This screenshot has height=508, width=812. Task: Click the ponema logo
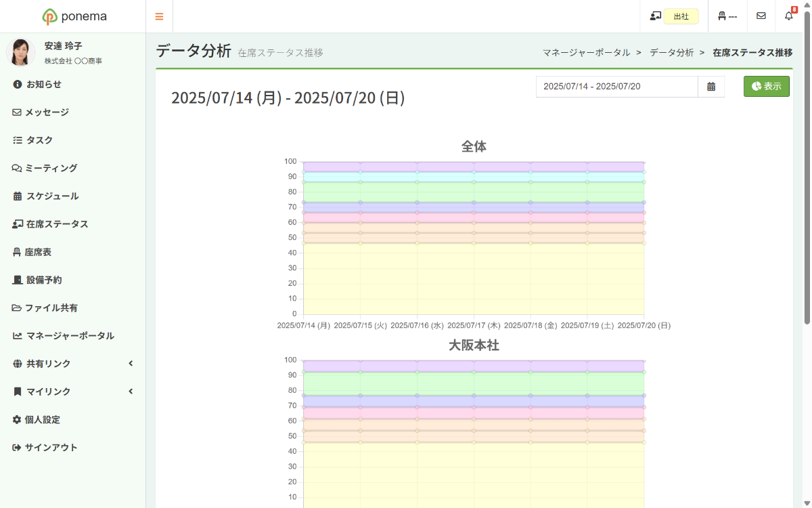click(x=73, y=16)
